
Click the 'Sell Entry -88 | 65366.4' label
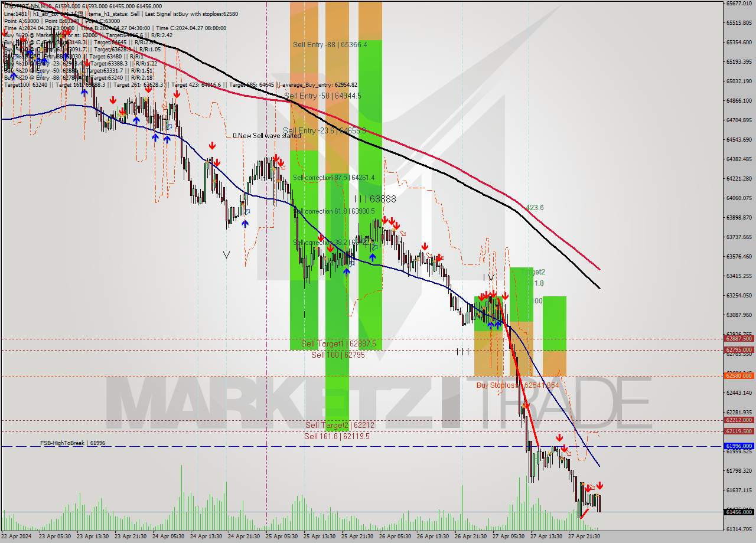click(330, 45)
